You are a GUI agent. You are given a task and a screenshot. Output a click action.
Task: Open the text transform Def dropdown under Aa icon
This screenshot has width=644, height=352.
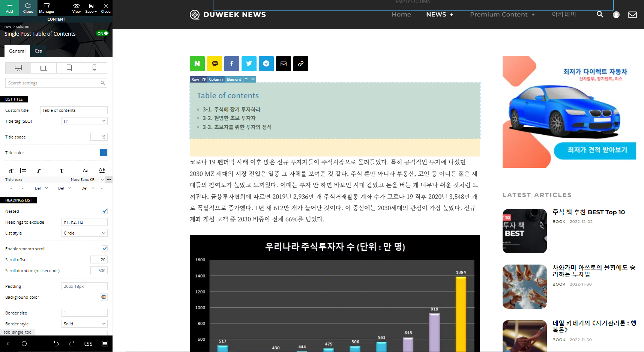pyautogui.click(x=88, y=188)
